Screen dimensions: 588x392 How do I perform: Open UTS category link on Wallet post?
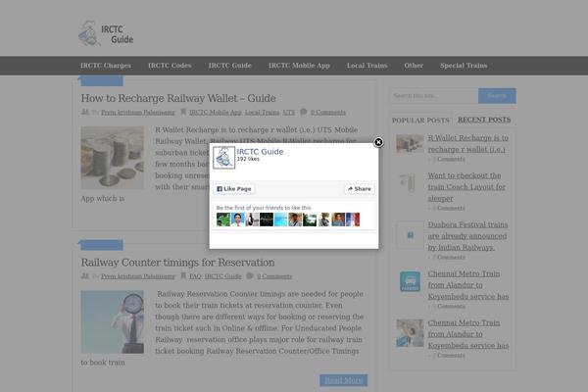point(289,112)
